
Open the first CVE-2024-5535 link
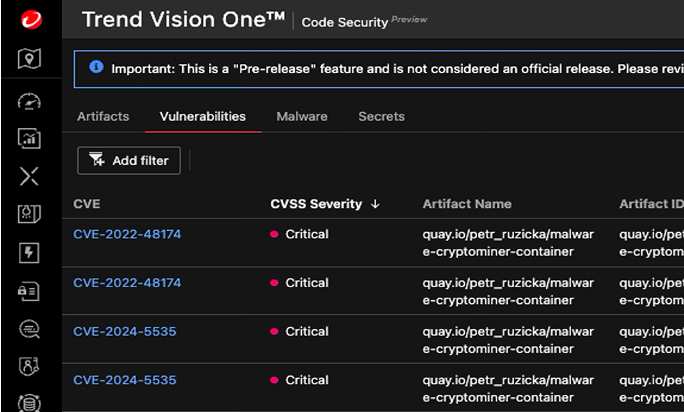click(x=124, y=331)
